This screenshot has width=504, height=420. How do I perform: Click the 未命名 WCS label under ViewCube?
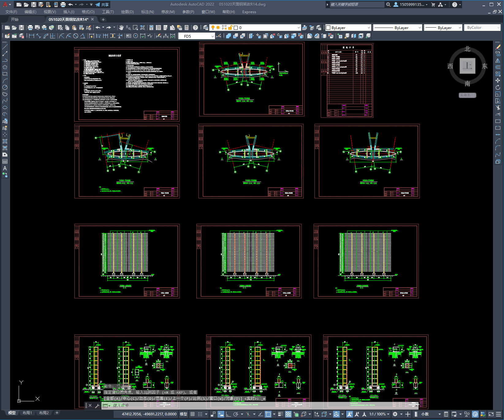[x=467, y=95]
